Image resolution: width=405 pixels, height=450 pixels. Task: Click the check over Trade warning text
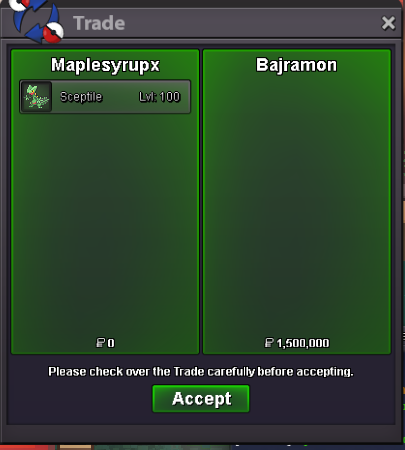pyautogui.click(x=201, y=371)
